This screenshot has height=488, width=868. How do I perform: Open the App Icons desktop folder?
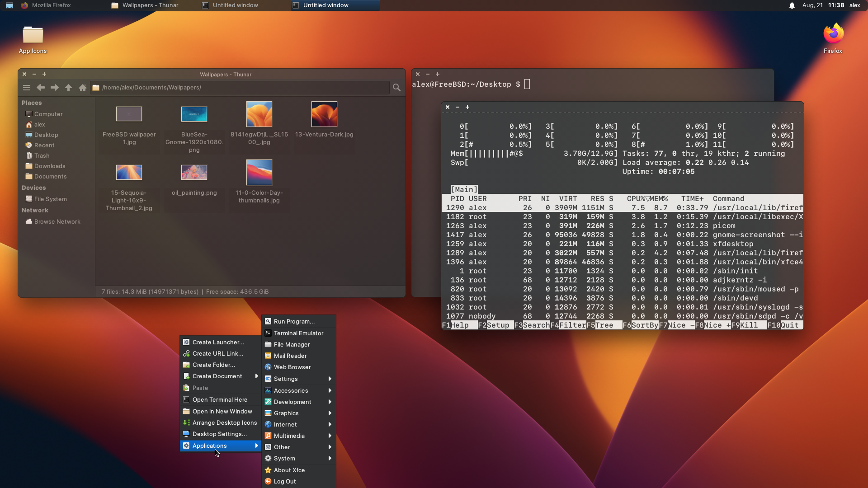point(33,40)
